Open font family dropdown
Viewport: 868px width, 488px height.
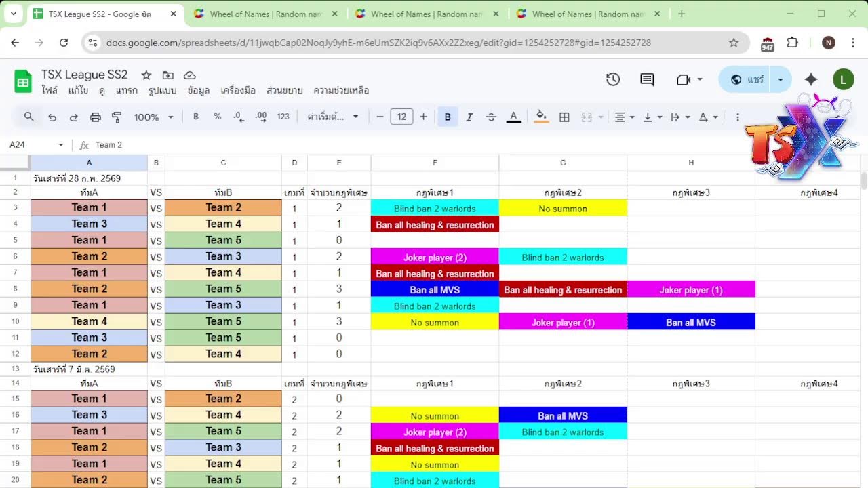pyautogui.click(x=333, y=117)
